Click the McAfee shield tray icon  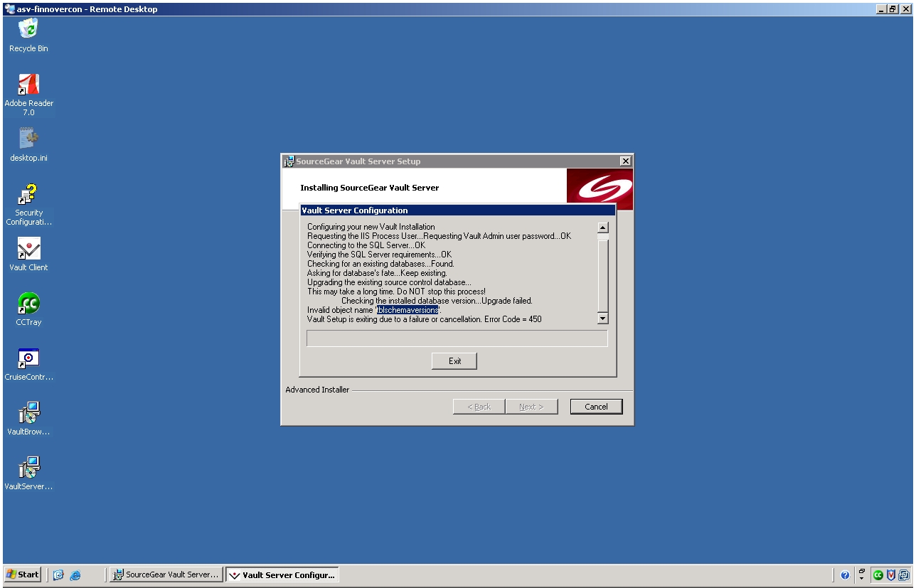coord(891,575)
